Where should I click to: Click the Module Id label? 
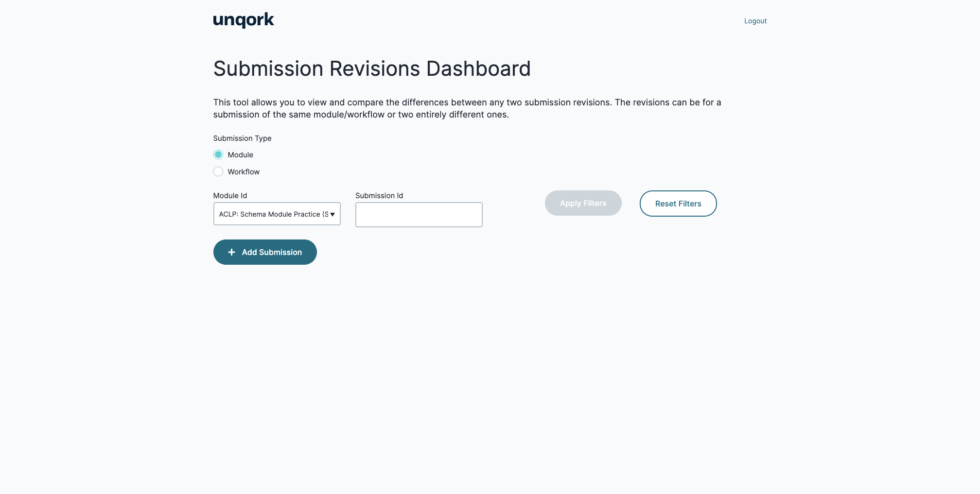(x=230, y=196)
